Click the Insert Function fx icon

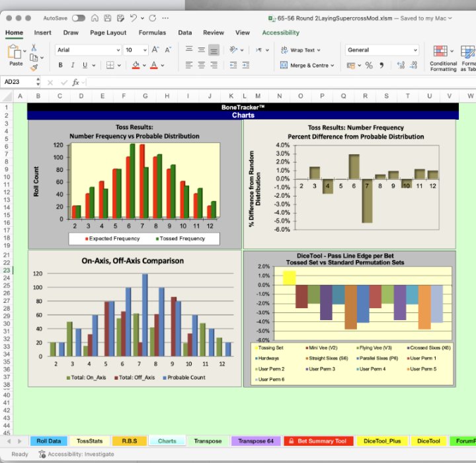click(x=76, y=83)
